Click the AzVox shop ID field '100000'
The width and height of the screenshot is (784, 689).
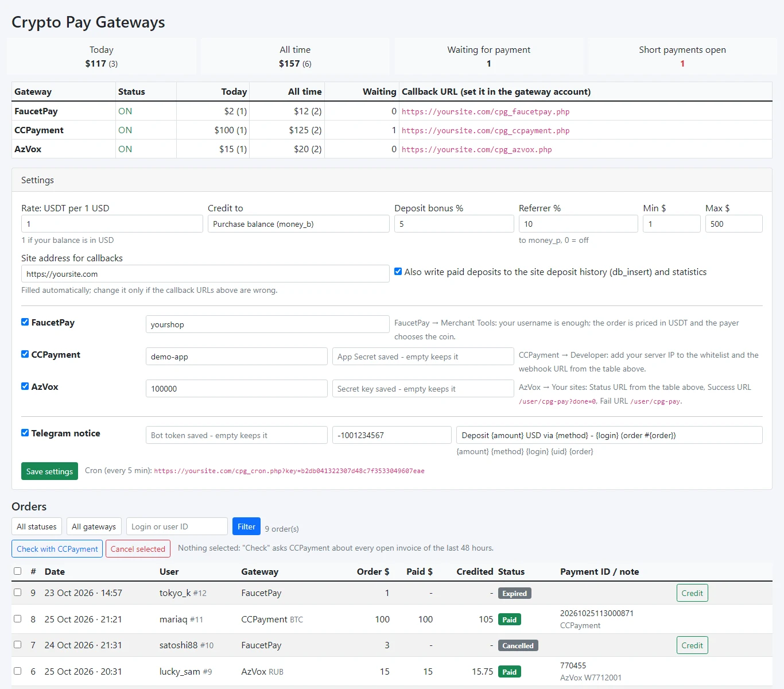pyautogui.click(x=236, y=389)
